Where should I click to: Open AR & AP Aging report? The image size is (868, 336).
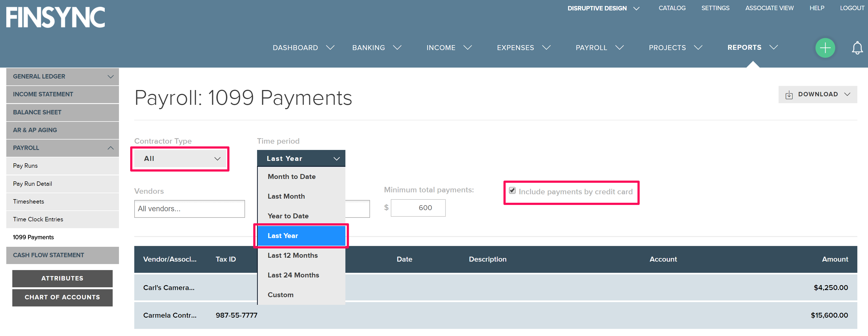pyautogui.click(x=63, y=130)
